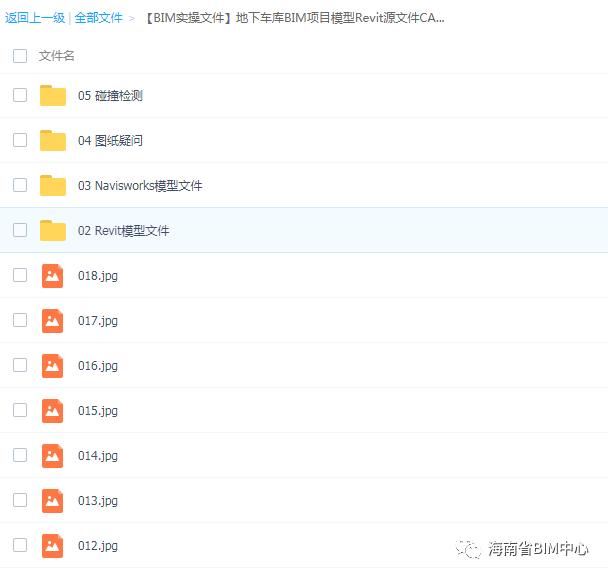Open folder name 02 Revit模型文件
This screenshot has height=576, width=608.
pyautogui.click(x=123, y=230)
